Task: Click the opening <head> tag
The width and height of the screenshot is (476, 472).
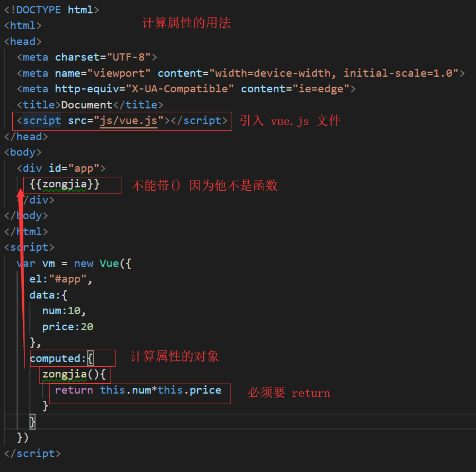Action: [x=23, y=41]
